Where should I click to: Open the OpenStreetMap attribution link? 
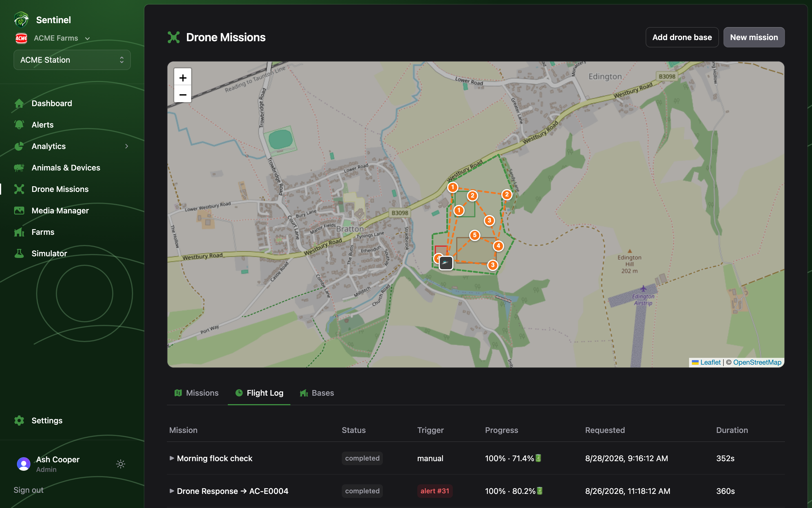coord(757,362)
